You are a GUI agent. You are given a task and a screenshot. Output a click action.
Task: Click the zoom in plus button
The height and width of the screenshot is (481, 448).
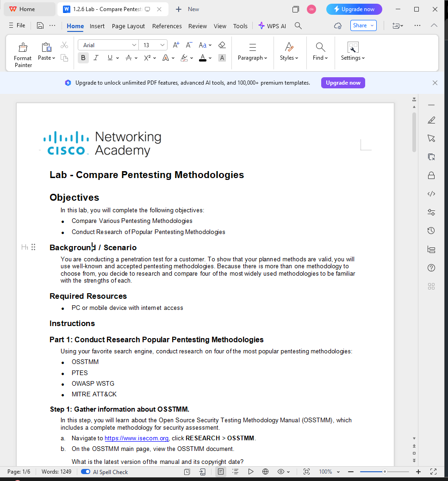(x=418, y=471)
